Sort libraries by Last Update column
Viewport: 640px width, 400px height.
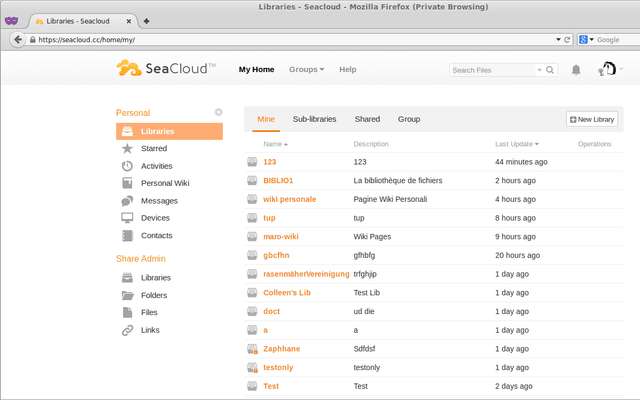coord(517,144)
